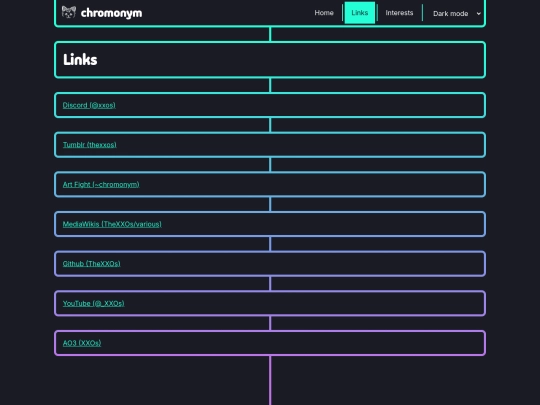Go to the Home page
This screenshot has height=405, width=540.
click(x=324, y=13)
